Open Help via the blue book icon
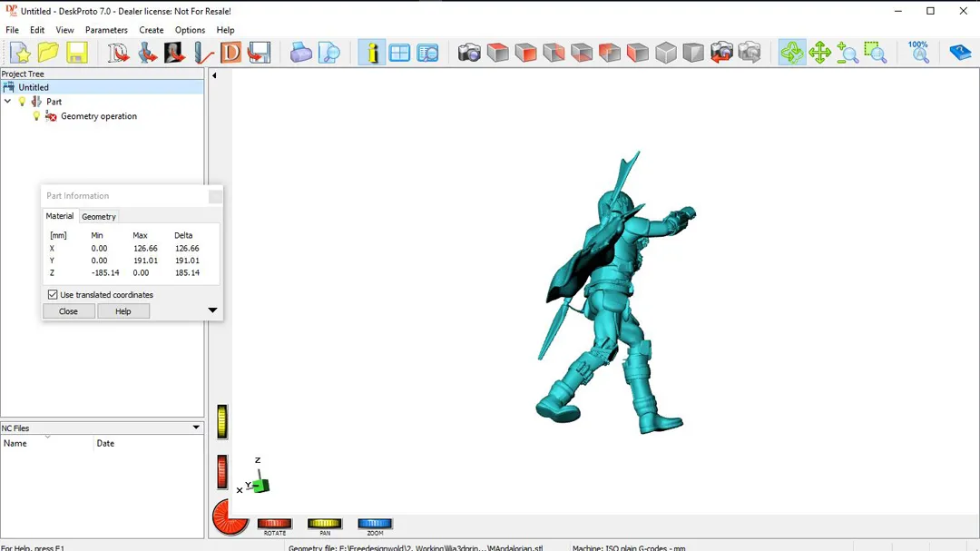This screenshot has height=551, width=980. point(960,53)
